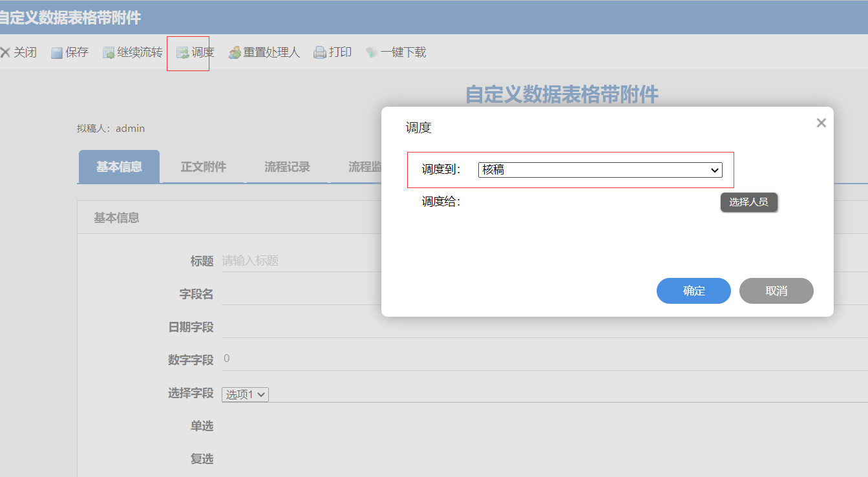Focus the 字段名 input field

tap(545, 294)
